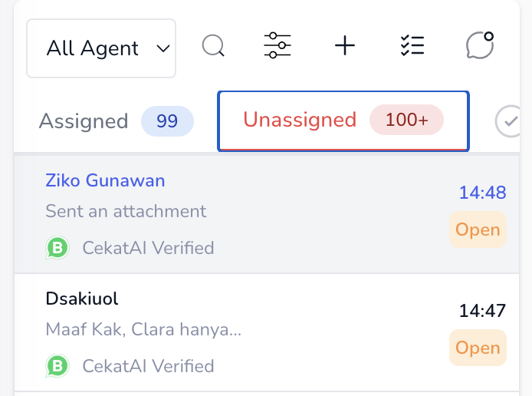Viewport: 532px width, 396px height.
Task: Open the filter sliders icon
Action: click(277, 46)
